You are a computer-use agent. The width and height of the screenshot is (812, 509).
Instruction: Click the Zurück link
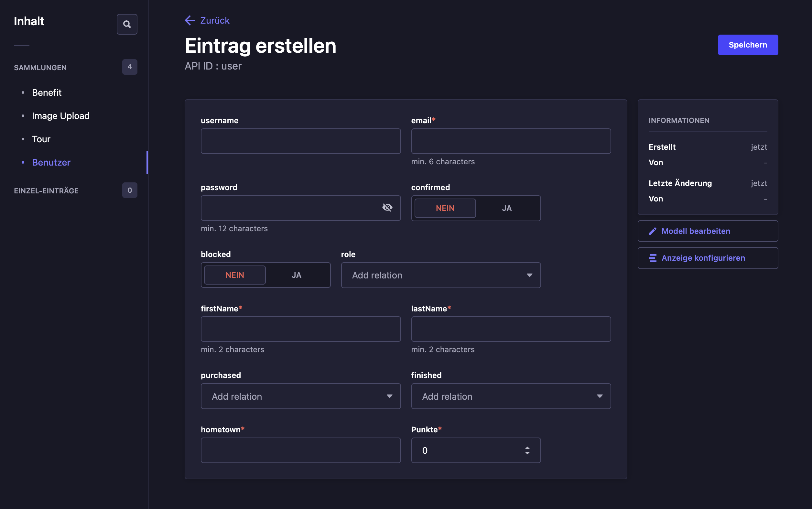pyautogui.click(x=214, y=21)
